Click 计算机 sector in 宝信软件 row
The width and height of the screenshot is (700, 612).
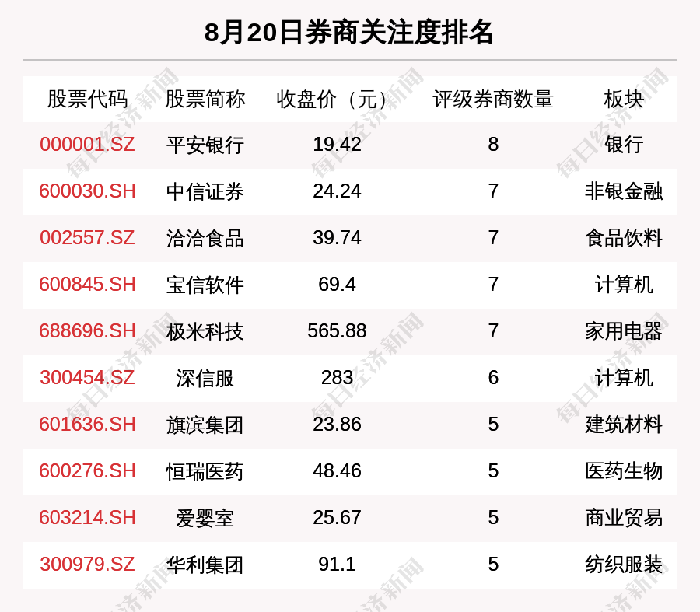pos(624,285)
